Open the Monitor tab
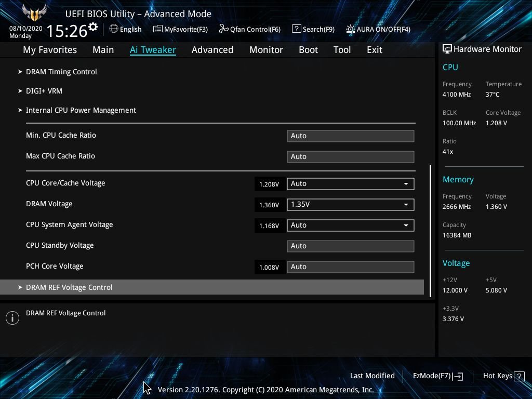532x399 pixels. click(266, 50)
